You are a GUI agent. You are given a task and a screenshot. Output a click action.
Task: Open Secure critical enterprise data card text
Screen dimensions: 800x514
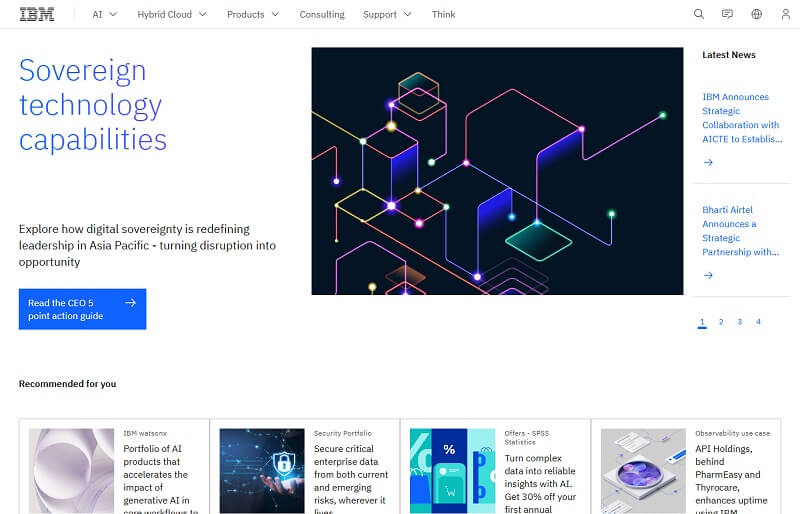[x=351, y=480]
